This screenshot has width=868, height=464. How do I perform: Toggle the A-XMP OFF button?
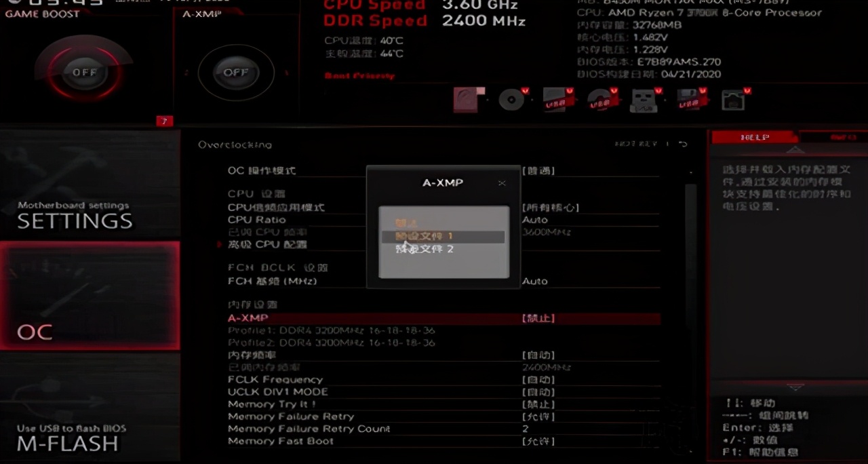(236, 72)
